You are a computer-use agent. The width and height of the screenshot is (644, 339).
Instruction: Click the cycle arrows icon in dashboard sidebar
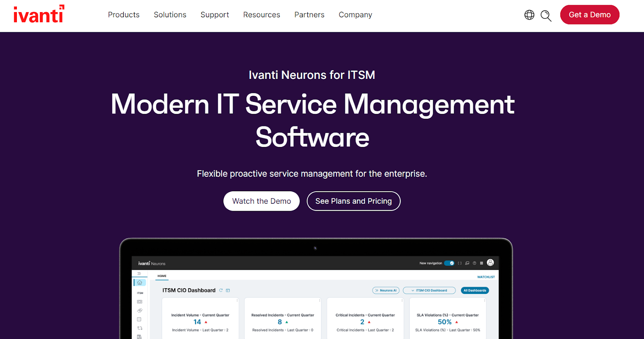(140, 328)
